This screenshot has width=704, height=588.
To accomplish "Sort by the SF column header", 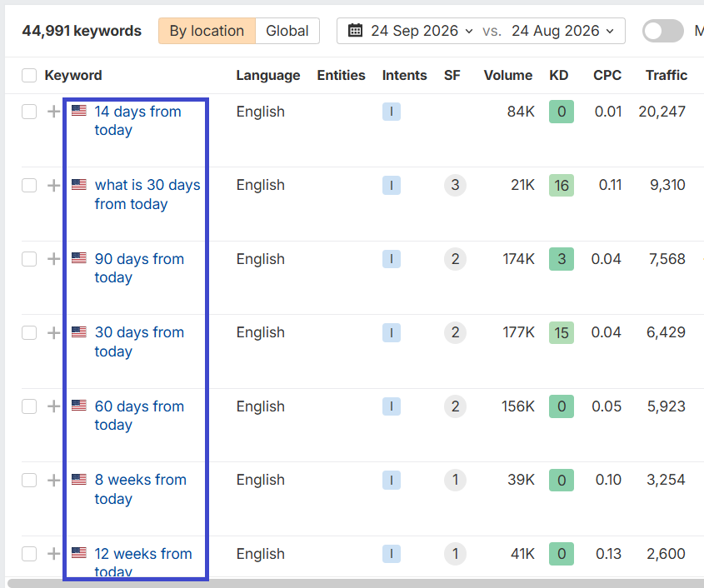I will pyautogui.click(x=452, y=75).
